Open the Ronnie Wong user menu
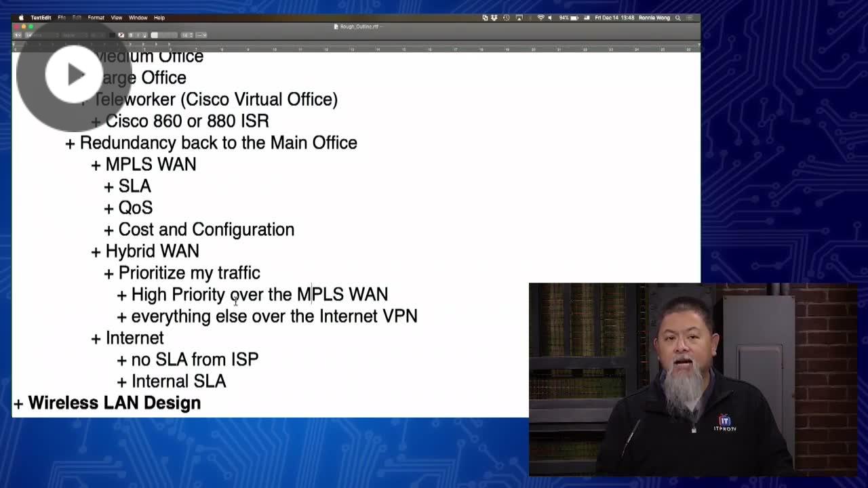 coord(654,18)
